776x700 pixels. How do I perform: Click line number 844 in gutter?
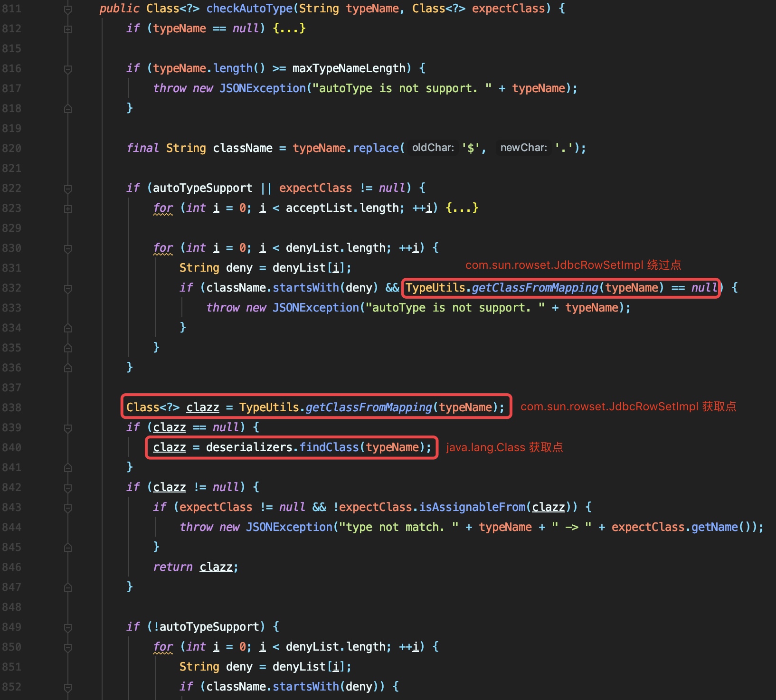pyautogui.click(x=11, y=527)
